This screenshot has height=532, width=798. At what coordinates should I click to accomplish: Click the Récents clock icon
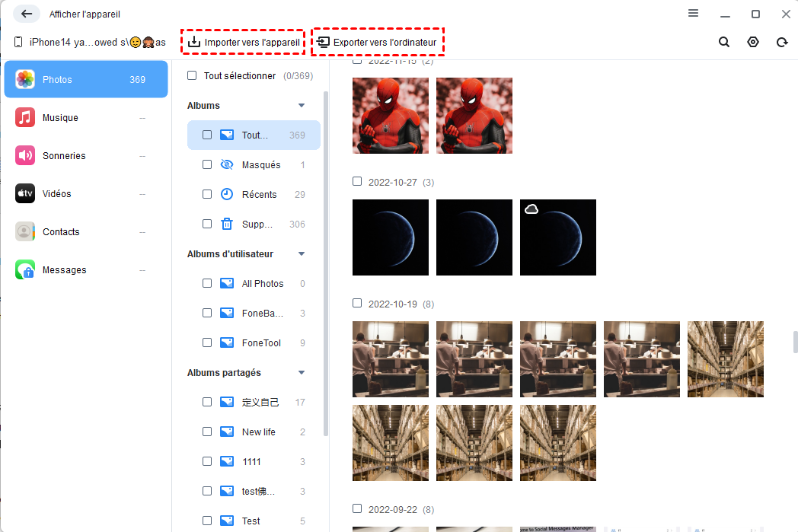coord(226,194)
